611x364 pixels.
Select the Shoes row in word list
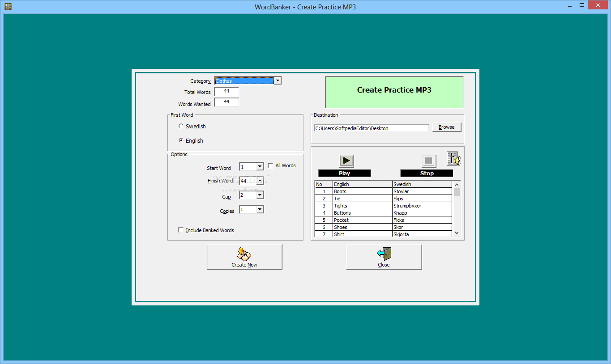point(383,227)
